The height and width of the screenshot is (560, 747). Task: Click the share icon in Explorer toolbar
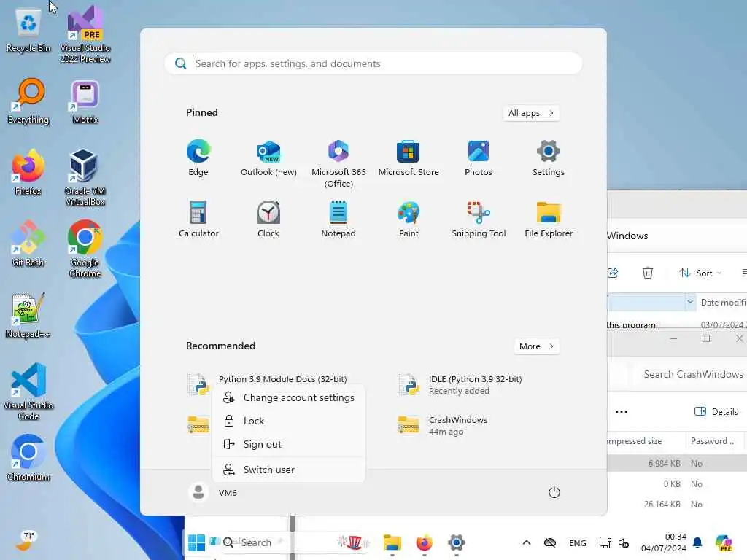click(x=613, y=273)
